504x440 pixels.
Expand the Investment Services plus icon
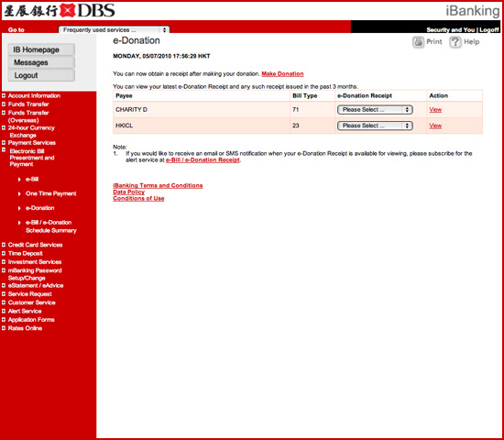pyautogui.click(x=4, y=262)
